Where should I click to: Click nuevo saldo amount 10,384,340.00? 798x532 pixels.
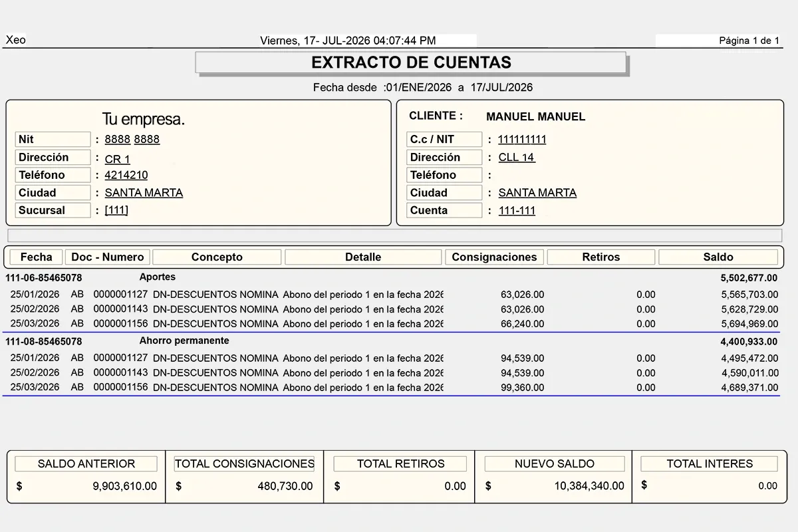(x=589, y=487)
